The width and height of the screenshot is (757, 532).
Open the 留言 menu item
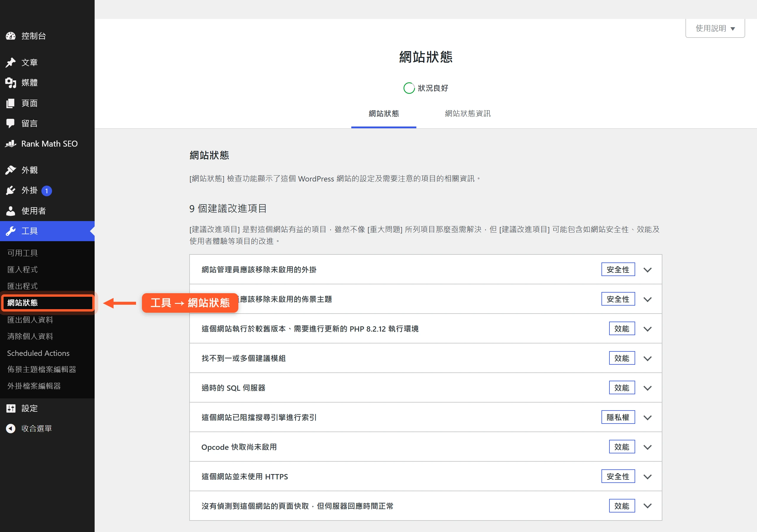47,124
